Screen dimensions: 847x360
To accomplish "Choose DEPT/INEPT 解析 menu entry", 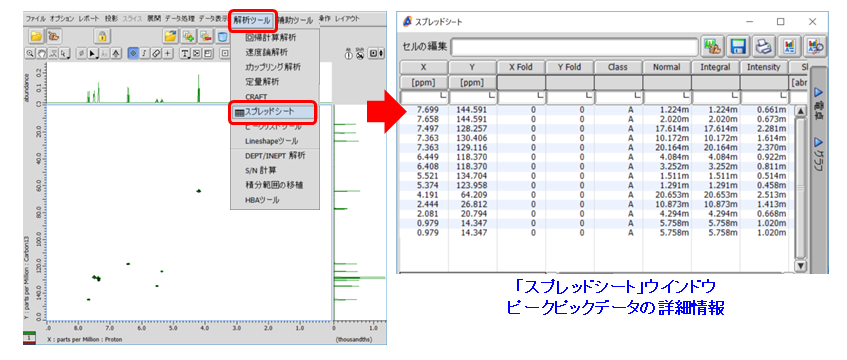I will coord(275,156).
